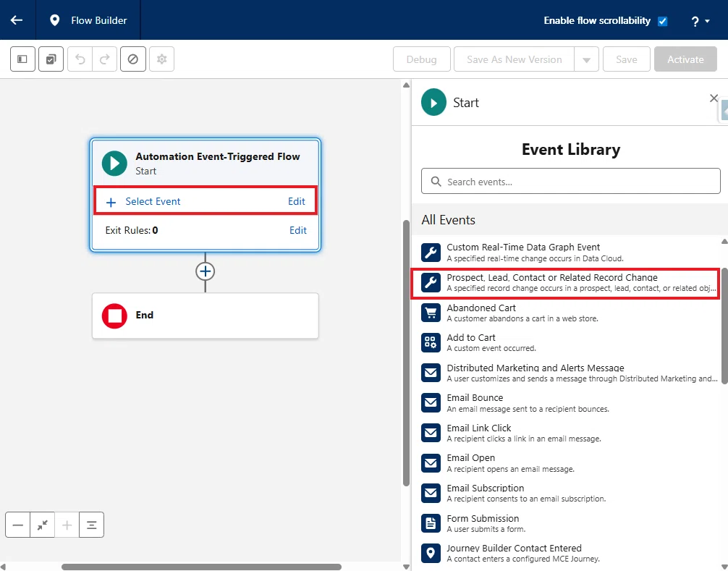The height and width of the screenshot is (571, 728).
Task: Select the Add to Cart event
Action: pos(570,342)
